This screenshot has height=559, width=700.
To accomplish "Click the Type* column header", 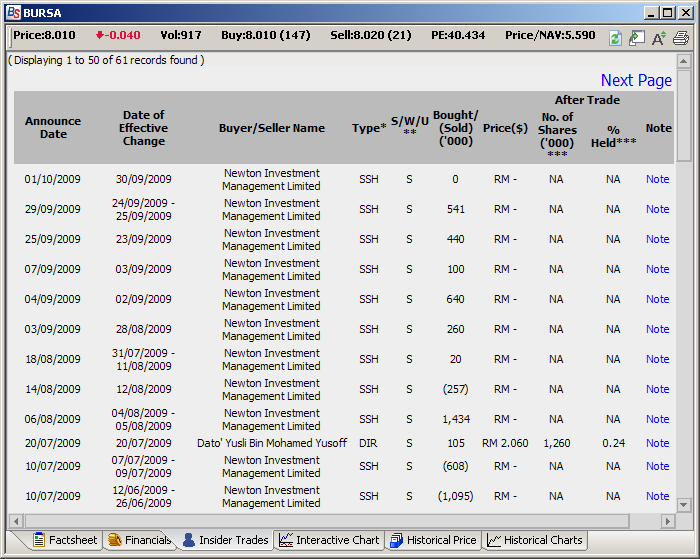I will [x=369, y=128].
